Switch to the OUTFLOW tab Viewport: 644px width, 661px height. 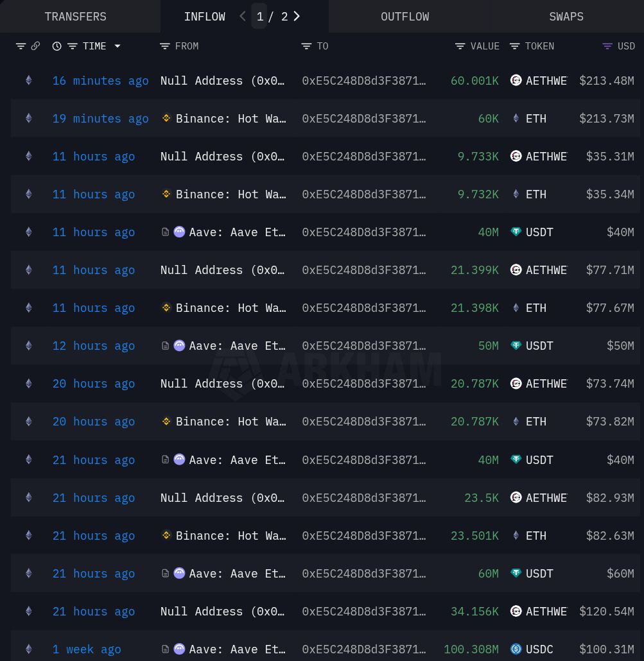click(x=405, y=16)
